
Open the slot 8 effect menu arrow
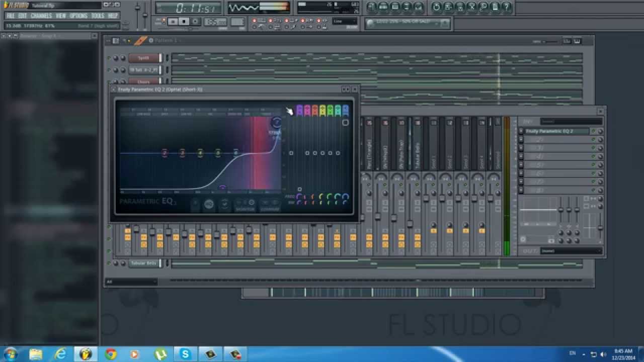521,191
